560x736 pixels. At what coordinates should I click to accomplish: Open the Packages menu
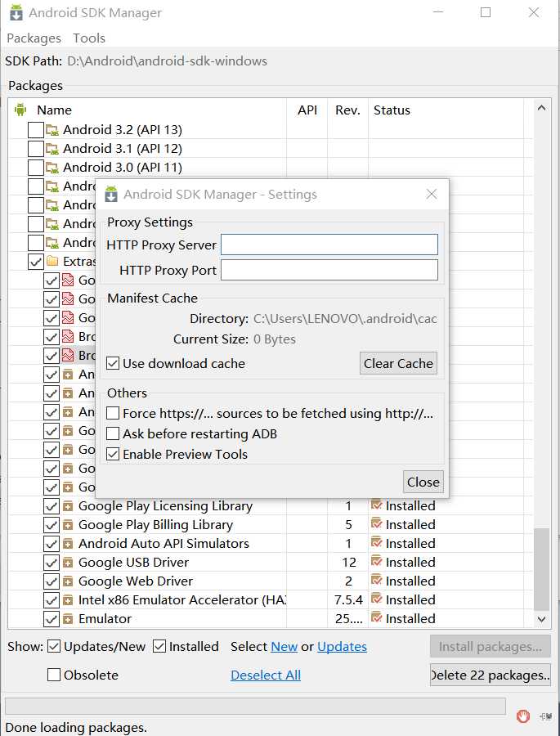click(34, 38)
